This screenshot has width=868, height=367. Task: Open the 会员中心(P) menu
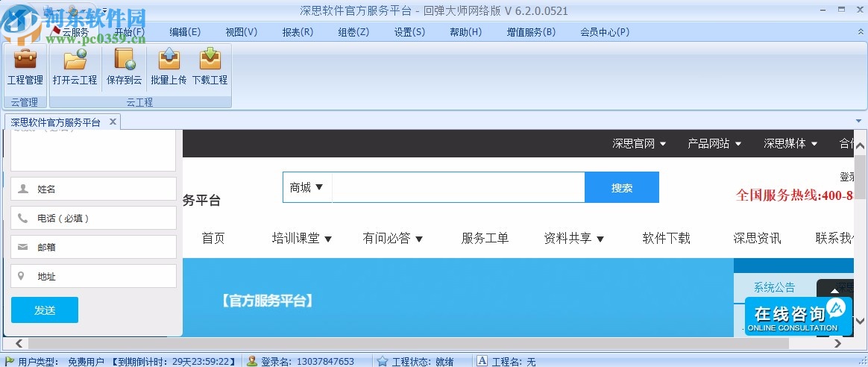click(605, 32)
